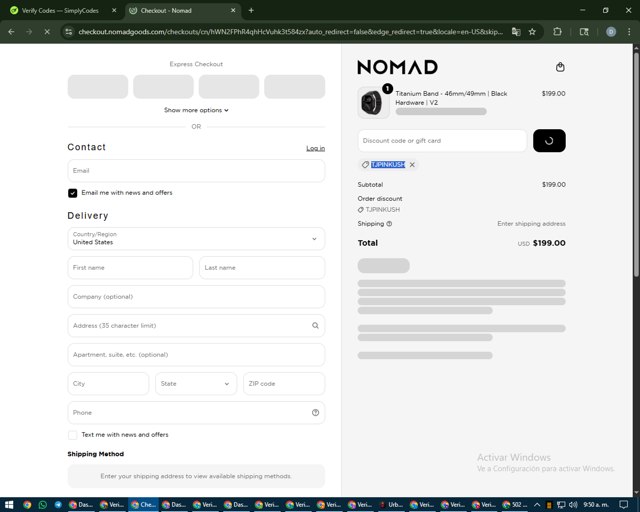Viewport: 640px width, 512px height.
Task: Click the browser forward arrow
Action: (x=29, y=31)
